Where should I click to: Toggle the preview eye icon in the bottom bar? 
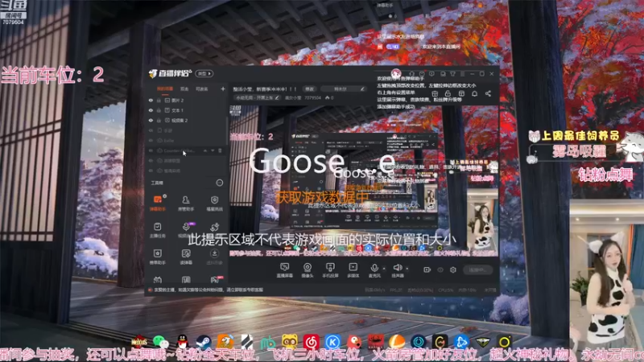pos(440,269)
